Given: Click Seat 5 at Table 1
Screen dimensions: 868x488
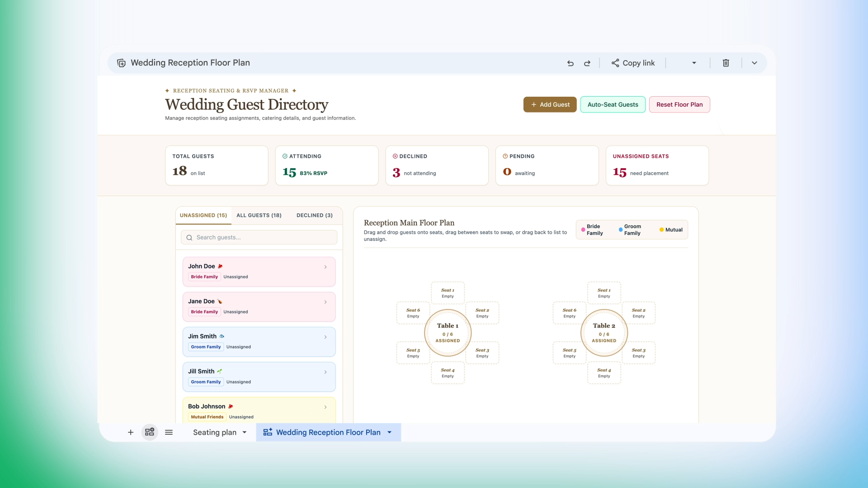Looking at the screenshot, I should click(x=413, y=352).
